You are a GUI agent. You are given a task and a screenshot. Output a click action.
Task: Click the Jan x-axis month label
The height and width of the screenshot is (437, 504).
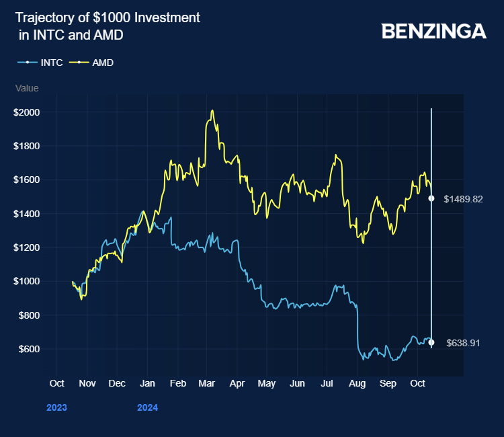tap(147, 384)
